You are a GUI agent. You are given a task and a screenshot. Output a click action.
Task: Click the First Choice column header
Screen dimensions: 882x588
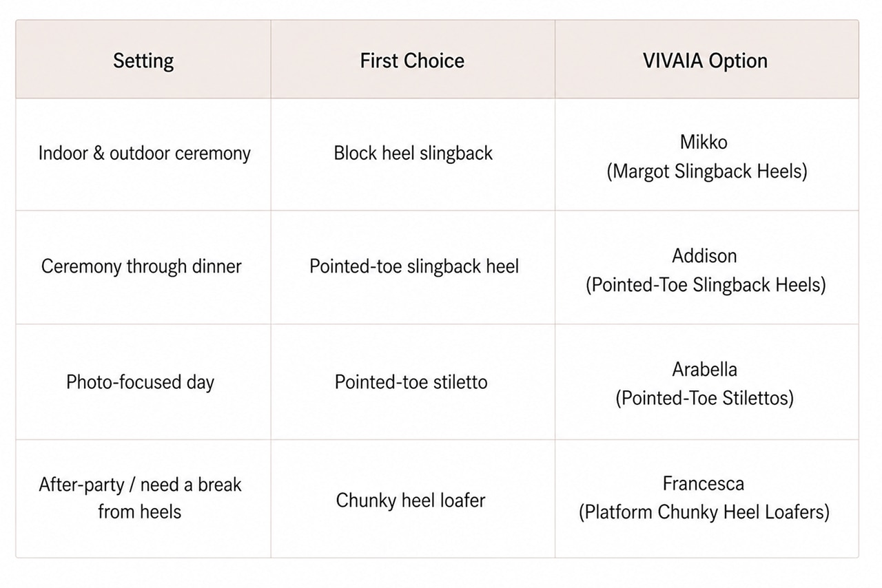coord(412,61)
